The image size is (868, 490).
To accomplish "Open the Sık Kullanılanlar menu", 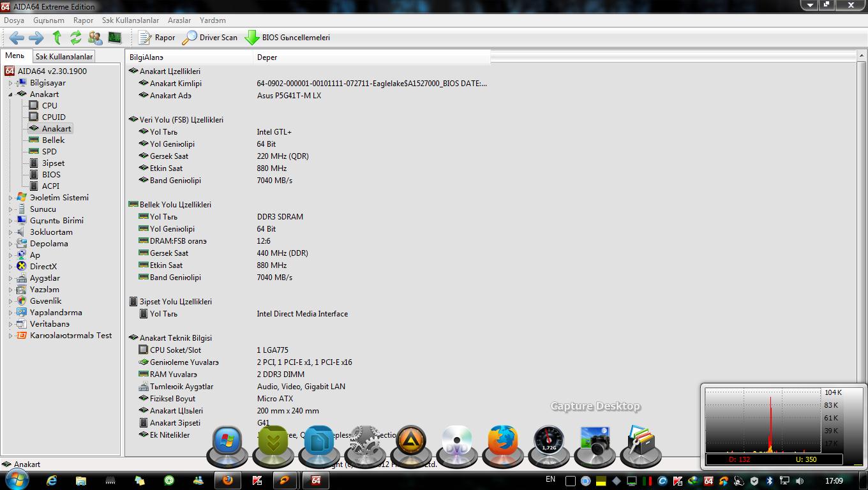I will click(x=130, y=20).
